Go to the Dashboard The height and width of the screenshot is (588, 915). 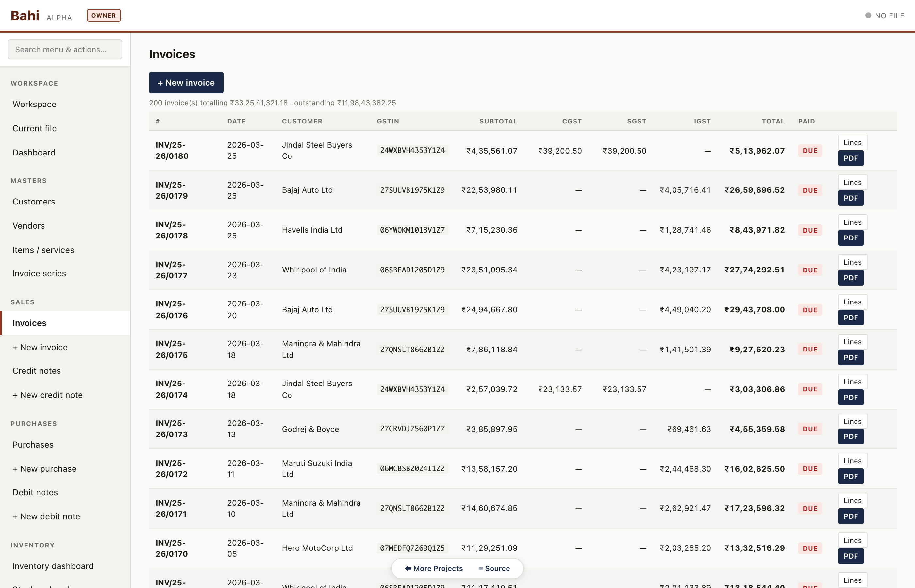click(x=34, y=152)
